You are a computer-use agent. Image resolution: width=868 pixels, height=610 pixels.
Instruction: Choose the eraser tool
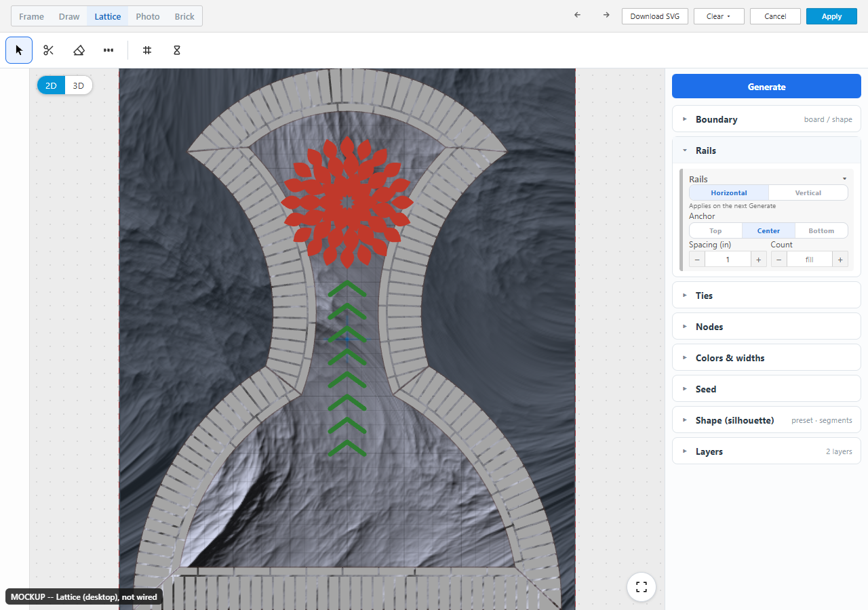click(79, 50)
